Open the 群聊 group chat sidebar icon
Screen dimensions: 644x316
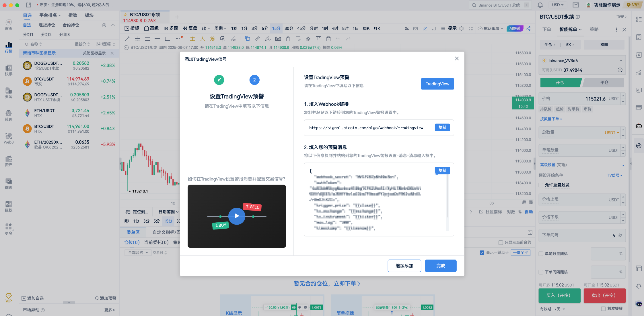9,184
